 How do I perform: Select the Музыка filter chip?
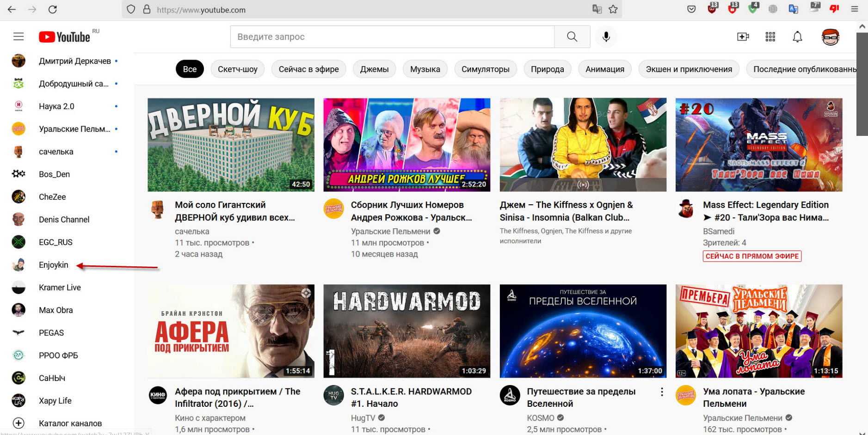coord(425,69)
